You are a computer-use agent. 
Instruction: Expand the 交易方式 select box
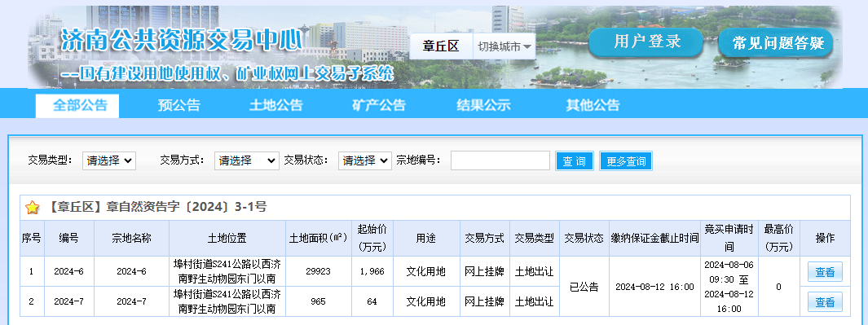[x=246, y=160]
